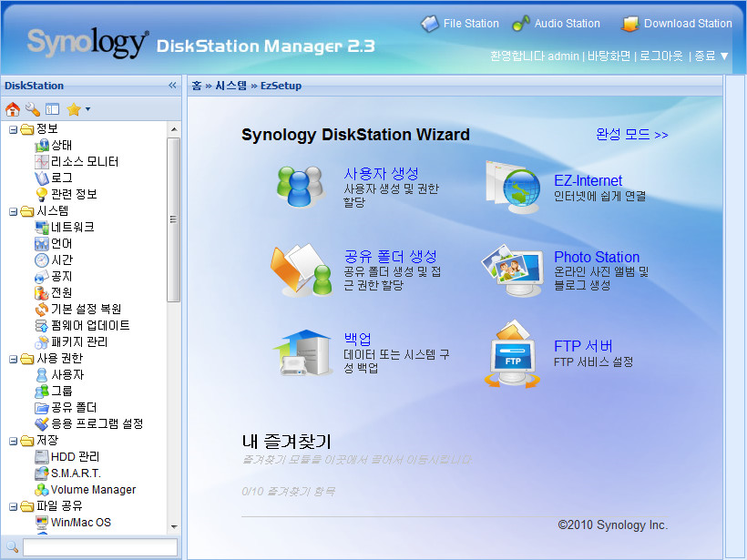The image size is (747, 560).
Task: Open Download Station from the header
Action: [677, 24]
